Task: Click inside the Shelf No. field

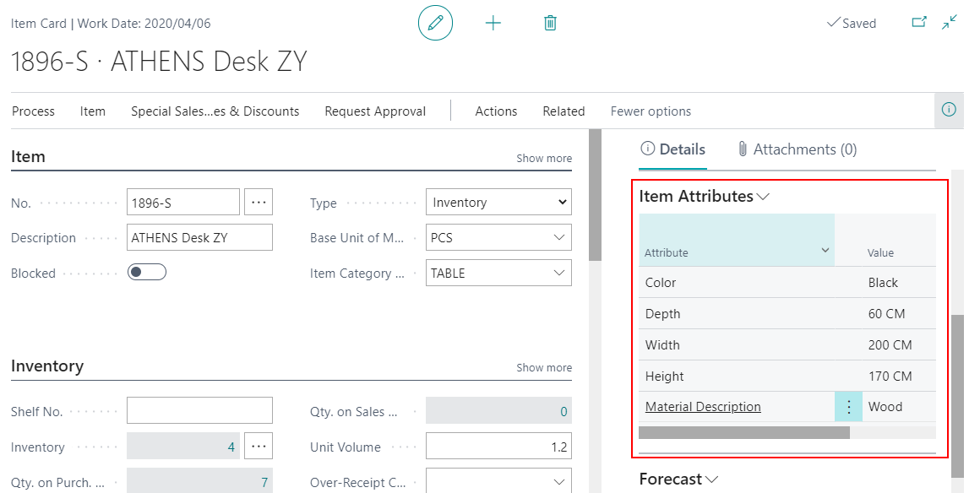Action: [x=199, y=410]
